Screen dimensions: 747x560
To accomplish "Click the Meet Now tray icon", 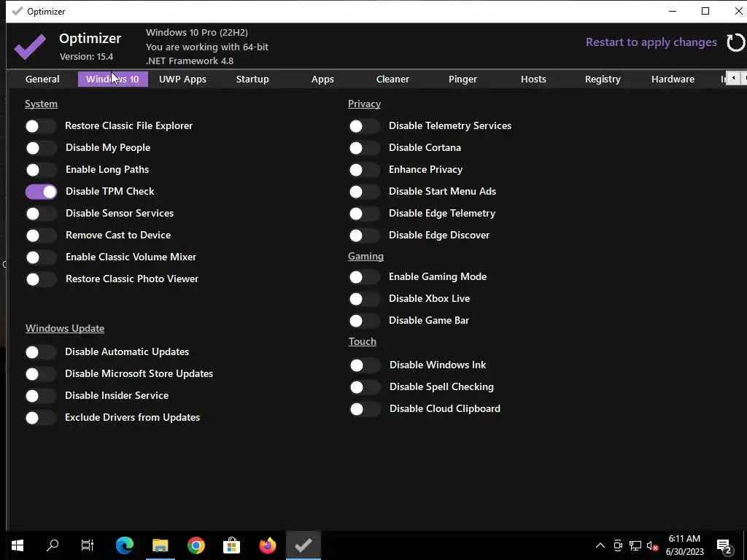I will click(x=618, y=545).
